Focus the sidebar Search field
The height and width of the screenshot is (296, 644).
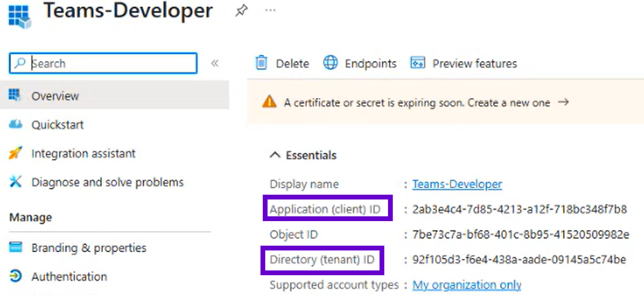pos(103,63)
